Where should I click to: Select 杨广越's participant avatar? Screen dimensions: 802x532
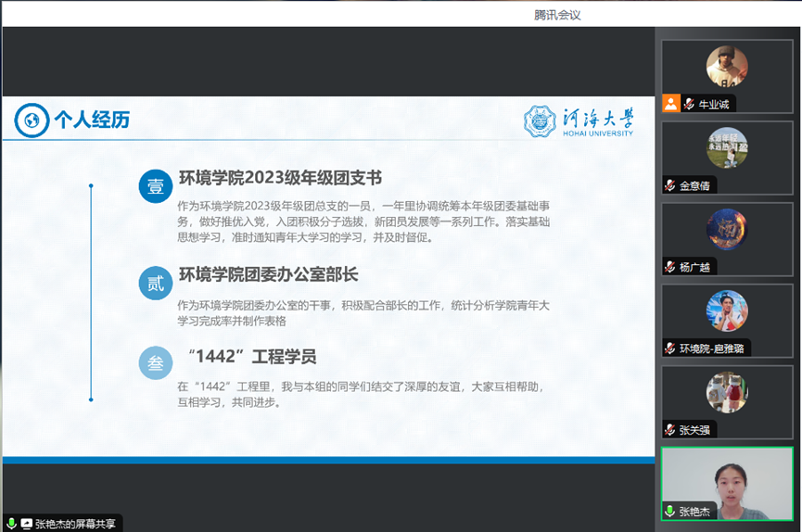click(x=727, y=229)
